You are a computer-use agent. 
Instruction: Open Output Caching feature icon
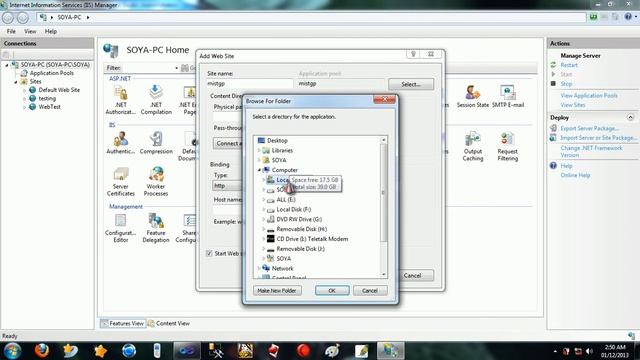(473, 147)
